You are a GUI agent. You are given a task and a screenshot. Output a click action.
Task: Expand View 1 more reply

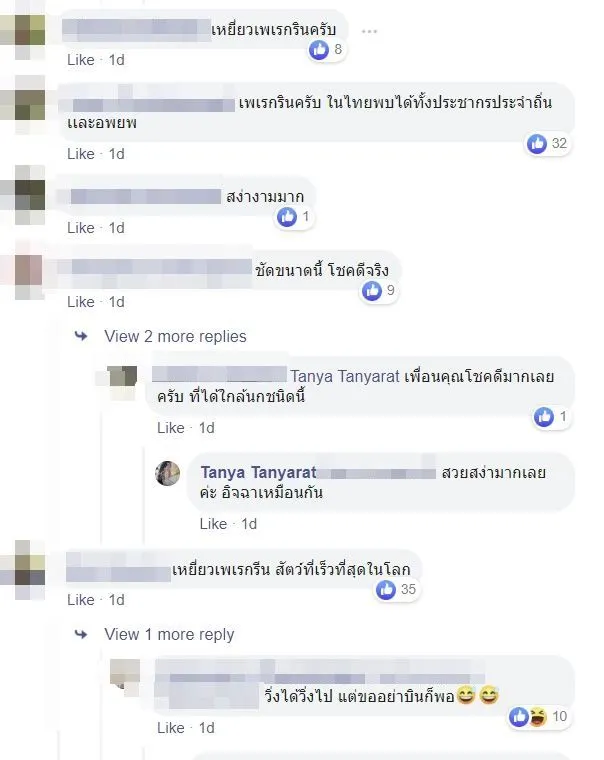169,634
